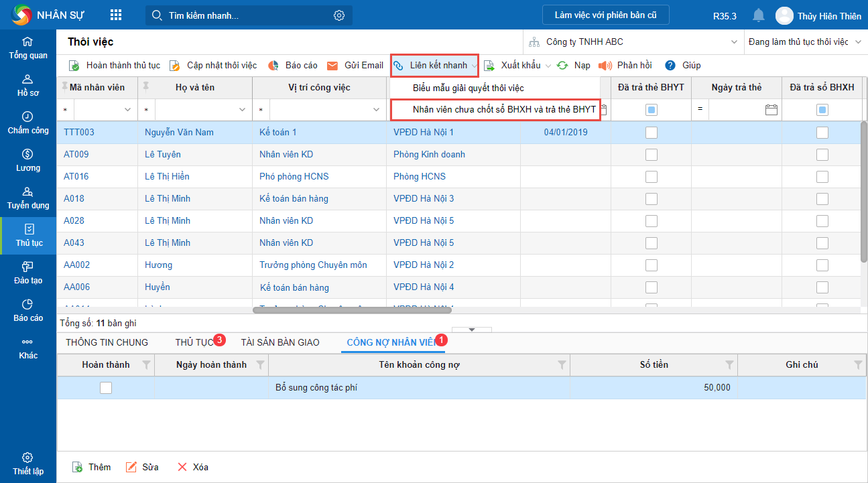Go to Lương in the sidebar
The image size is (868, 483).
click(x=27, y=160)
